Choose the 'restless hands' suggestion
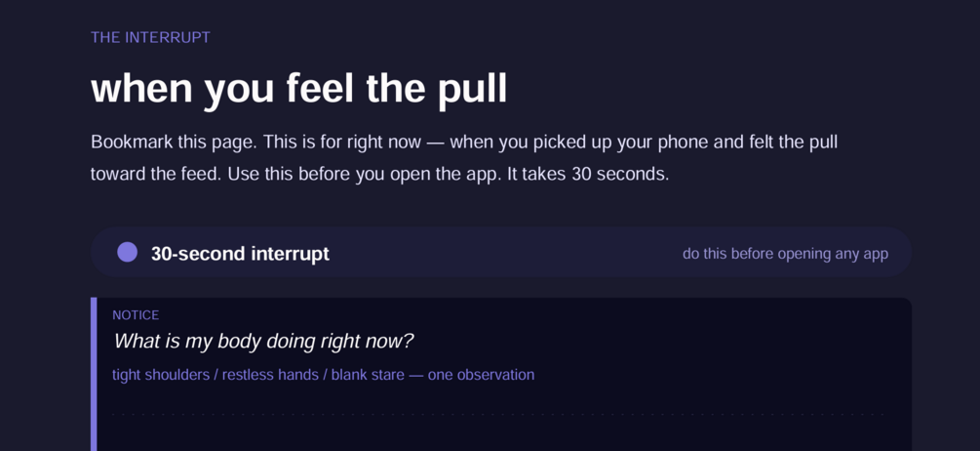 coord(271,375)
